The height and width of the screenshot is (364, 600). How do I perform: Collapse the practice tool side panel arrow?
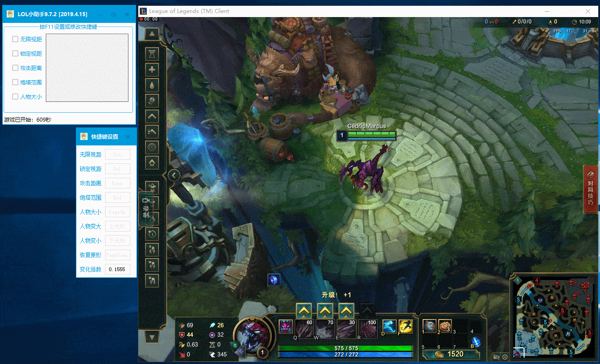[173, 175]
